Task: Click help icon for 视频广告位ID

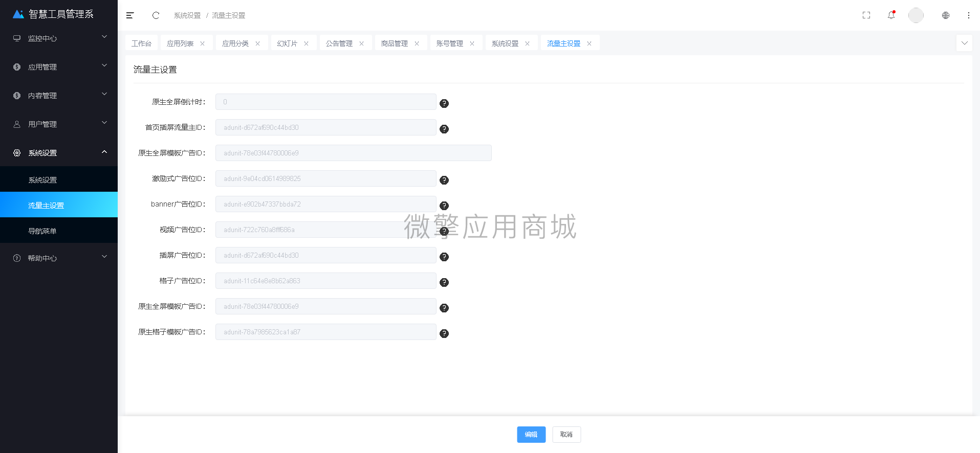Action: pos(444,231)
